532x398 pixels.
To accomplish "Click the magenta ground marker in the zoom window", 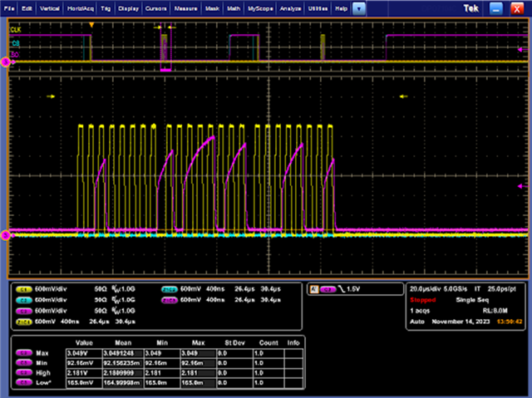I will point(6,235).
